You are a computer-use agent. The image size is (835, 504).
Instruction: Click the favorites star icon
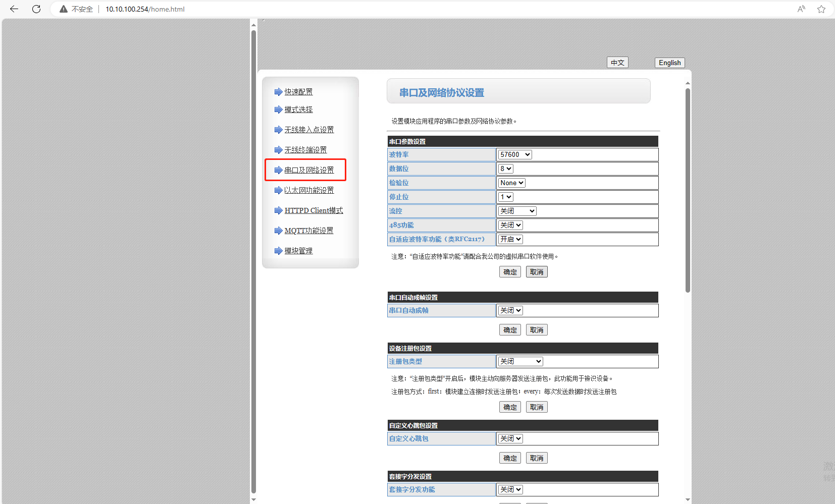pyautogui.click(x=821, y=9)
